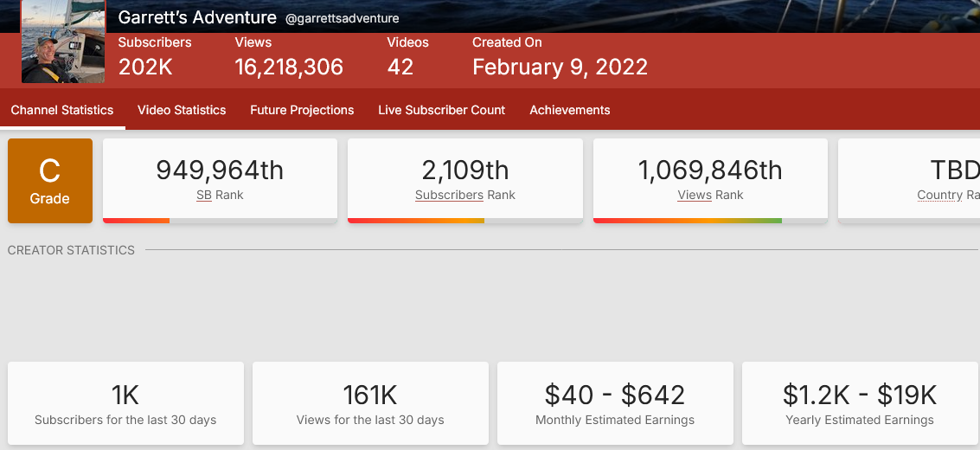Open the Future Projections tab
The image size is (980, 450).
(x=302, y=110)
